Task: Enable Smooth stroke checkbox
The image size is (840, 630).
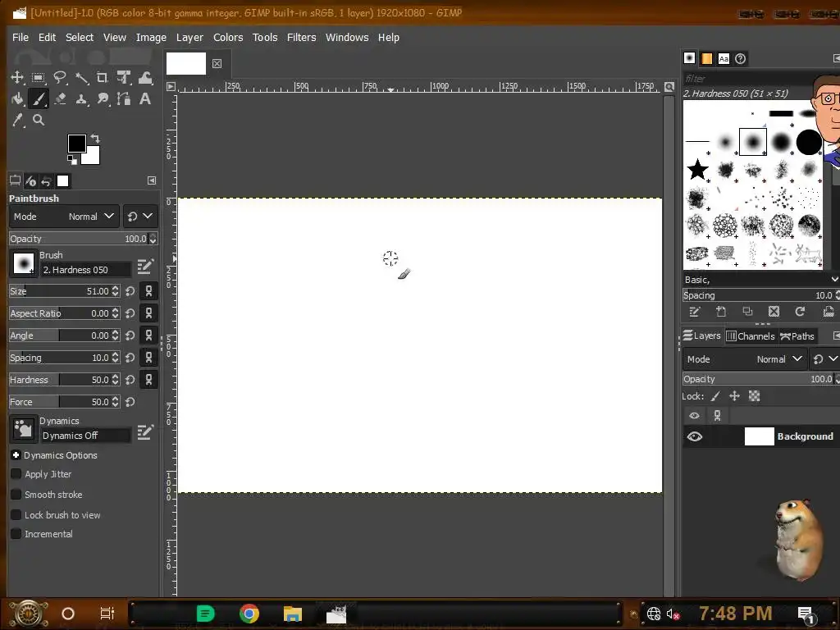Action: (16, 495)
